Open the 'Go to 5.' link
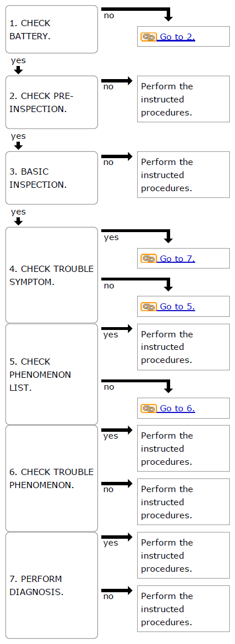The image size is (235, 644). 177,307
